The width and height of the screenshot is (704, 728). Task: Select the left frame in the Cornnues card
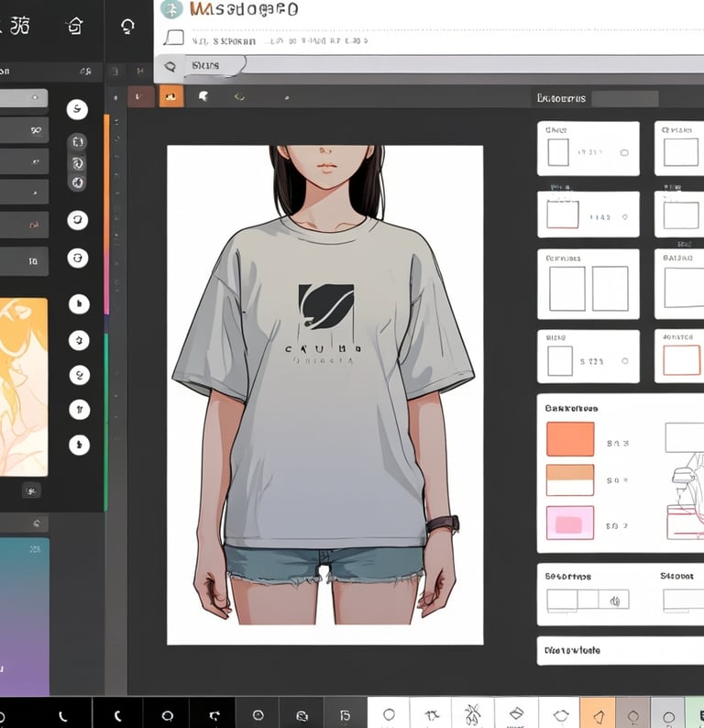click(x=567, y=289)
